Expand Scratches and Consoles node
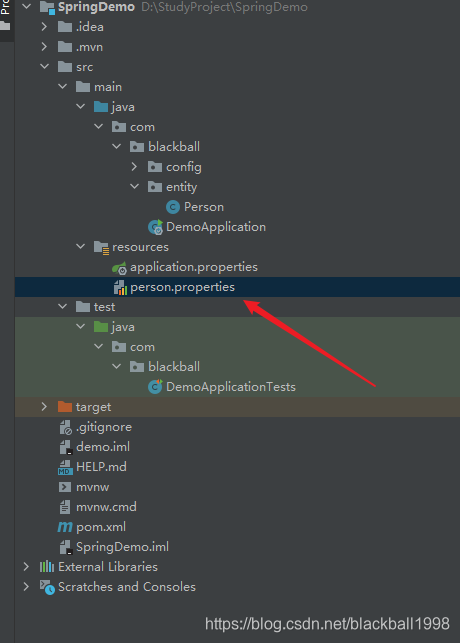Screen dimensions: 460x643 pyautogui.click(x=26, y=586)
